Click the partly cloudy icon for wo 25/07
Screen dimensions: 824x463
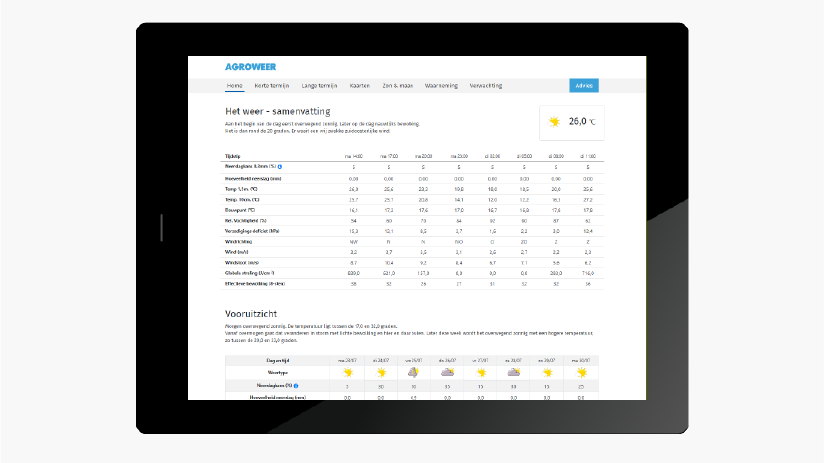point(414,372)
